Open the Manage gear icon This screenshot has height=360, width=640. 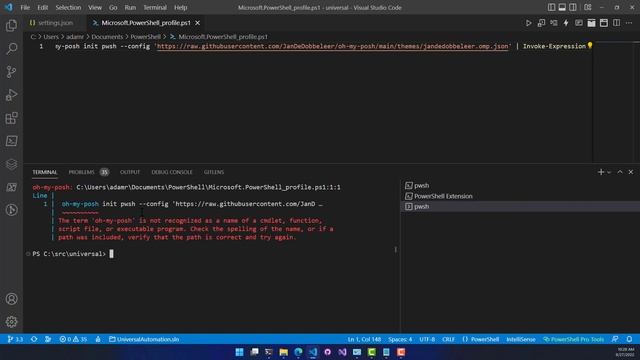pos(11,322)
